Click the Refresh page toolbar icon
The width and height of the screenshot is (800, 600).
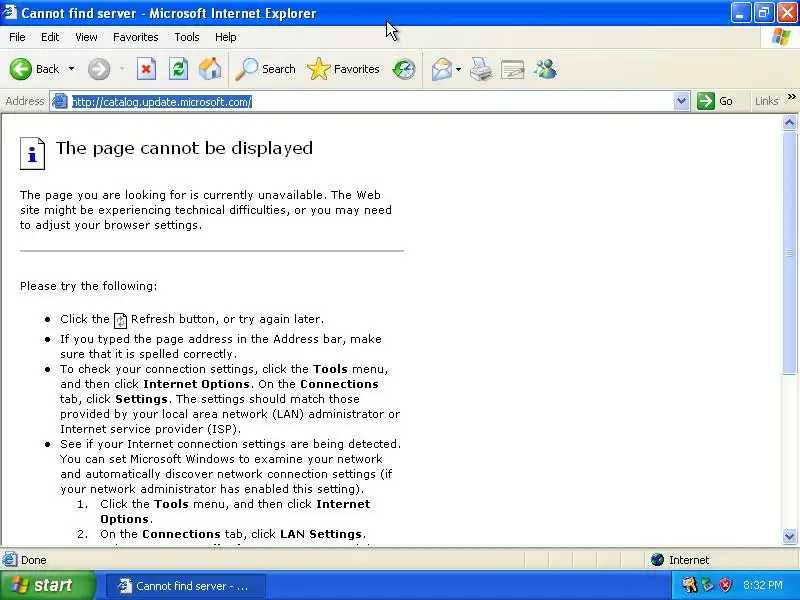pos(178,69)
